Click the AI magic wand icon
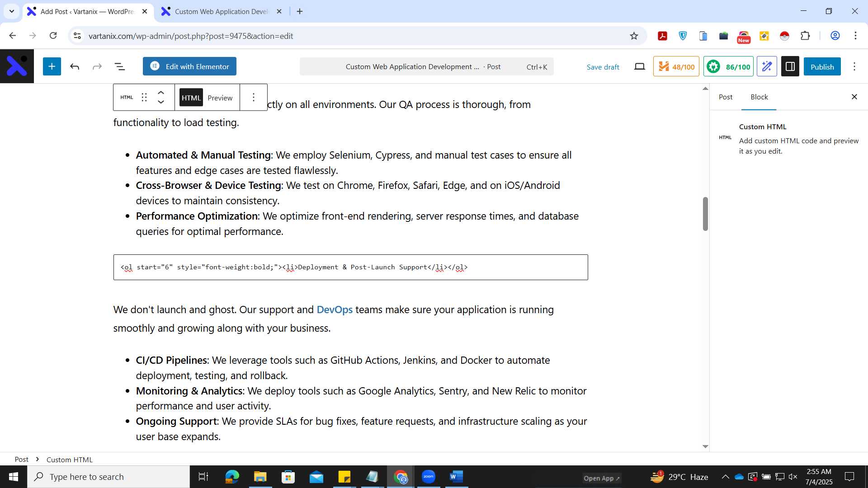 pos(767,67)
